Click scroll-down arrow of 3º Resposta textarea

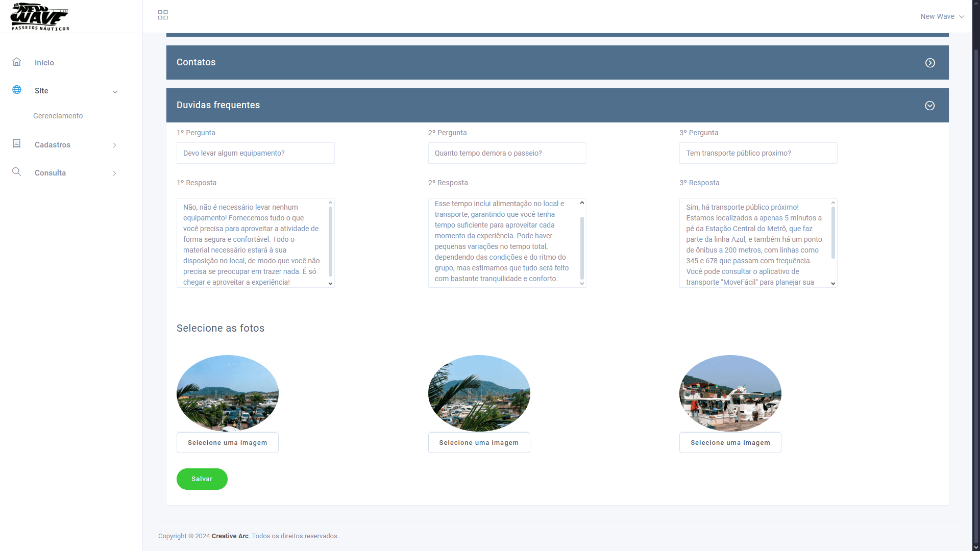point(833,284)
